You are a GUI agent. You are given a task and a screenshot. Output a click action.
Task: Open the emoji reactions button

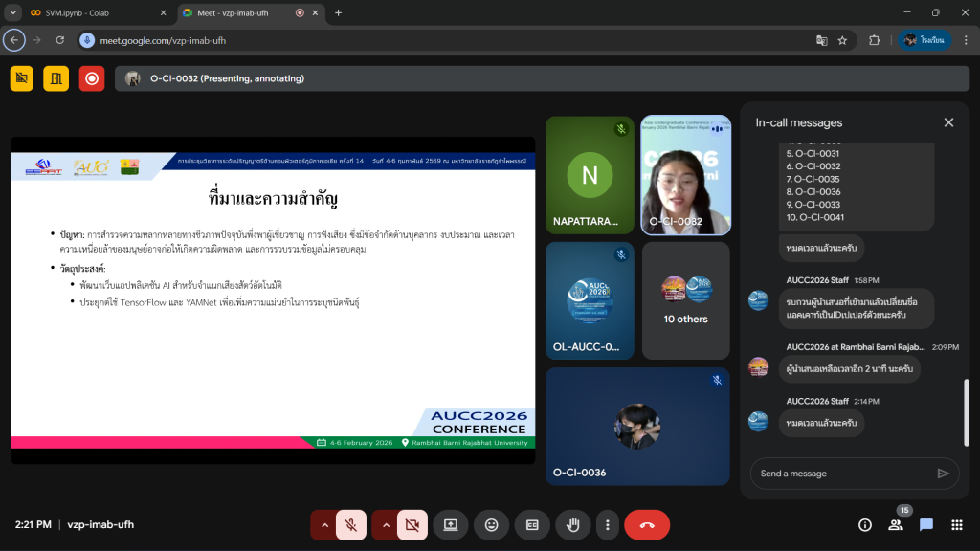click(x=491, y=524)
